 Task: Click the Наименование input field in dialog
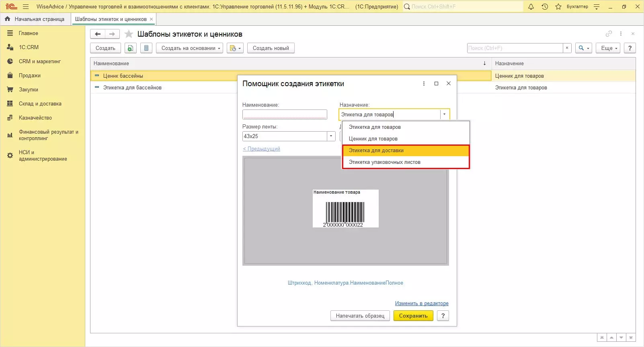(285, 115)
